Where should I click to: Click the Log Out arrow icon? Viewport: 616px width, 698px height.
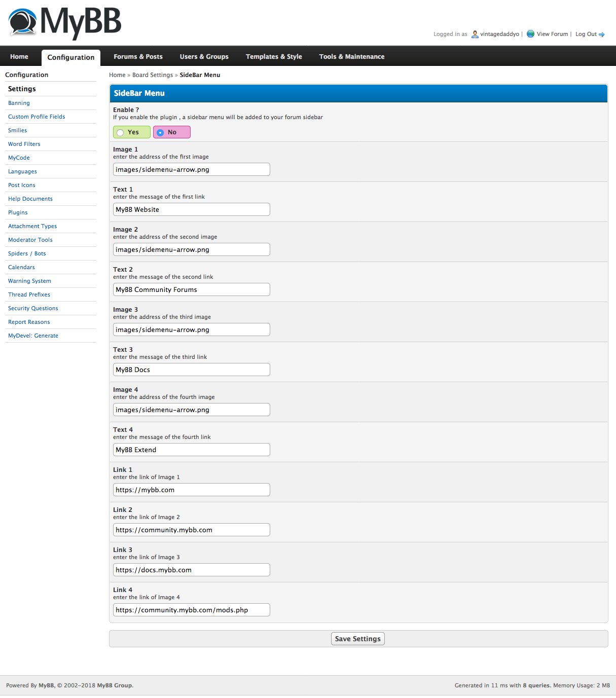(x=602, y=34)
